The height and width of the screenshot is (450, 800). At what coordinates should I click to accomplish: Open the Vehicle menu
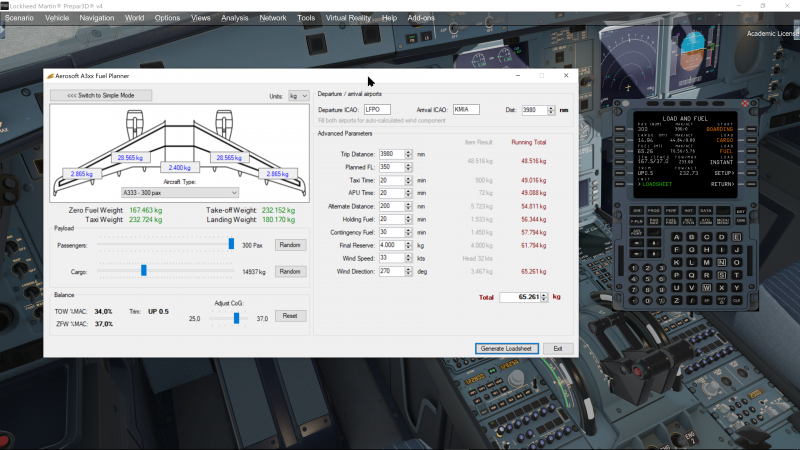57,18
